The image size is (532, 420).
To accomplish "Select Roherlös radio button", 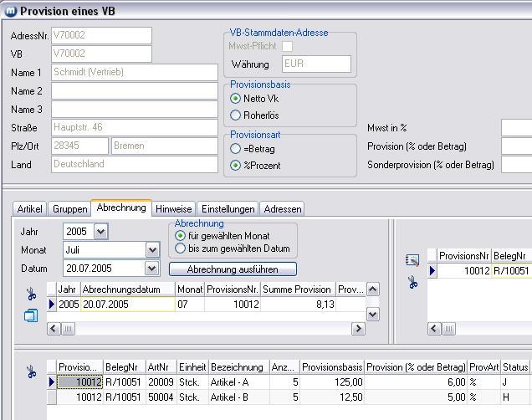I will pos(236,115).
